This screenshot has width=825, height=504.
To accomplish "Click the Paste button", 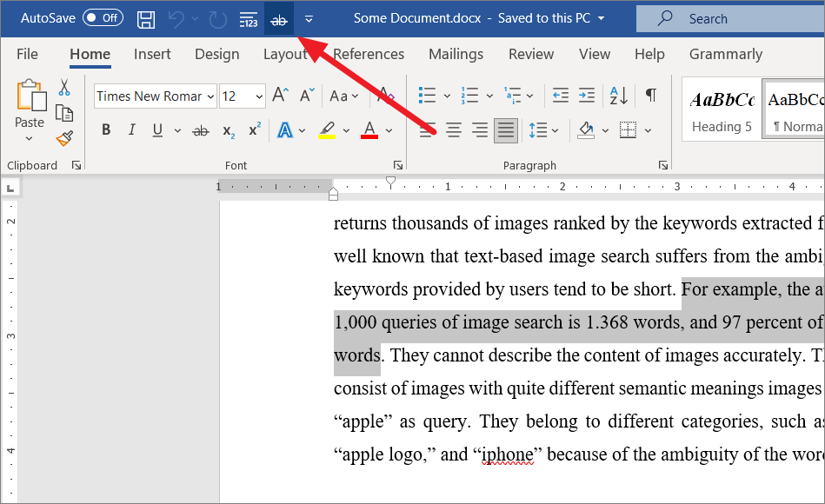I will coord(29,100).
